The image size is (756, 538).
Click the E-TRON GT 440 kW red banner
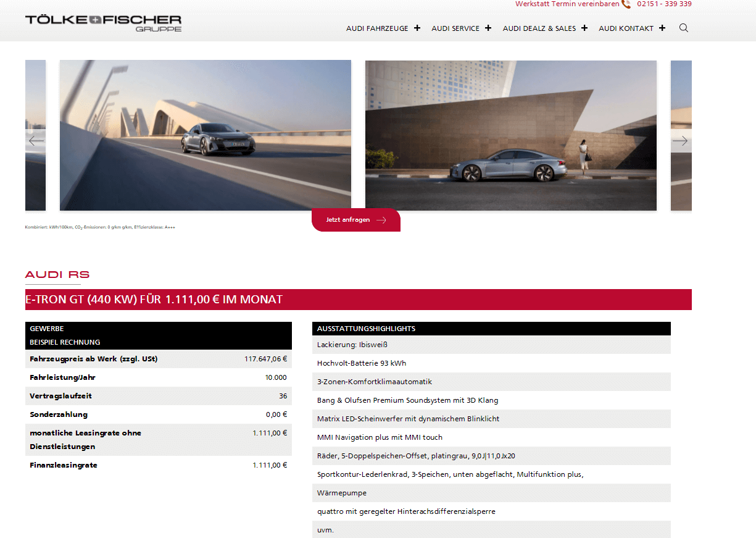pyautogui.click(x=359, y=300)
